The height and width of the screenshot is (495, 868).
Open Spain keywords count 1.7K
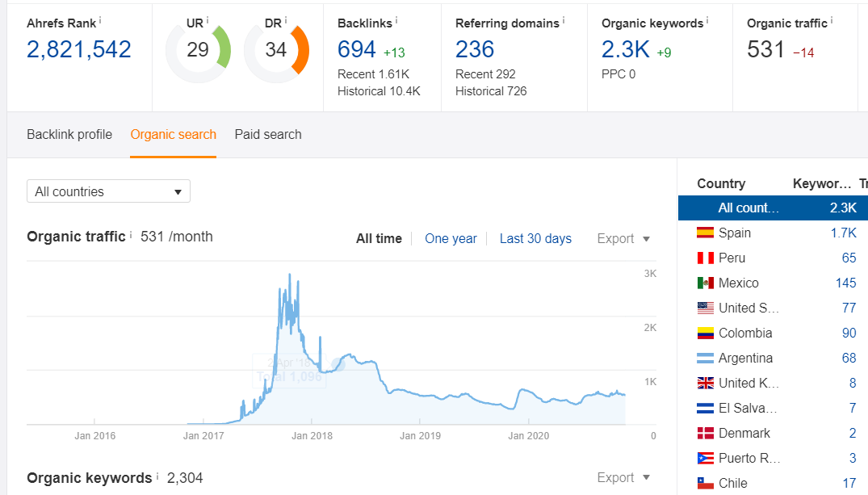point(843,233)
